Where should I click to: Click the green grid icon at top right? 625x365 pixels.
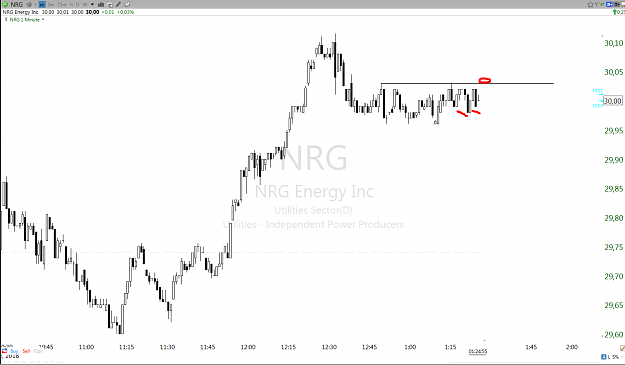[x=602, y=4]
